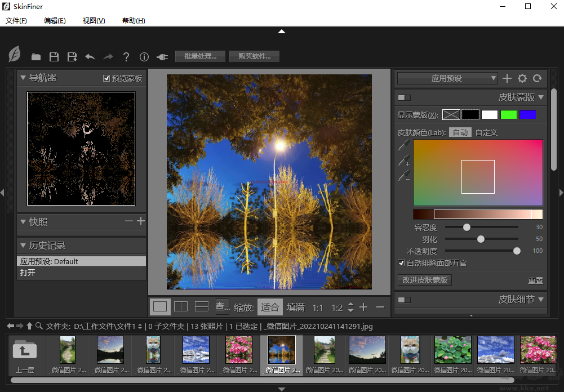Select the pink flowers thumbnail in filmstrip
This screenshot has width=564, height=392.
(x=239, y=350)
